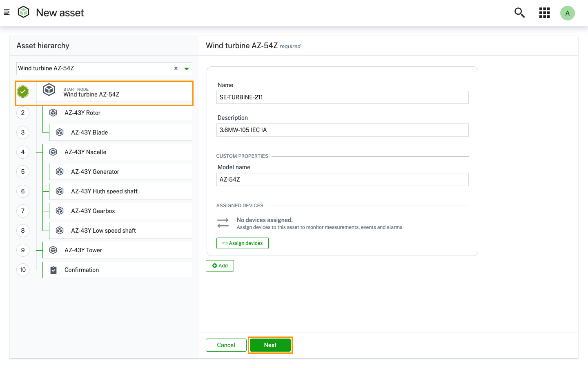The height and width of the screenshot is (368, 588).
Task: Click the Wind turbine start node icon
Action: tap(49, 90)
